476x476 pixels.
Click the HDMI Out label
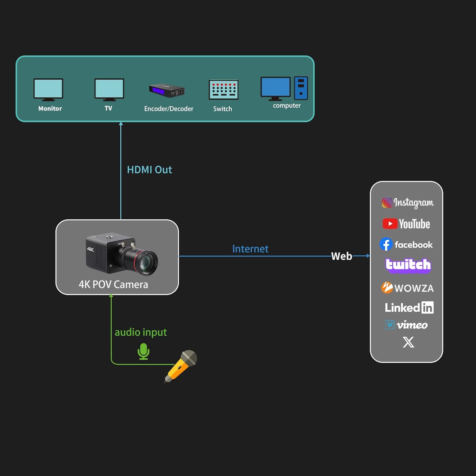click(149, 170)
